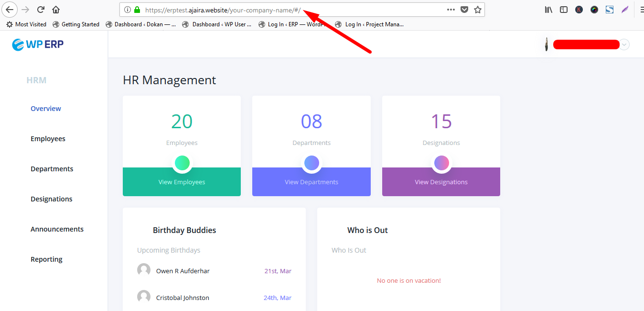Open Owen R Aufderhar's name
This screenshot has width=644, height=311.
pos(183,271)
